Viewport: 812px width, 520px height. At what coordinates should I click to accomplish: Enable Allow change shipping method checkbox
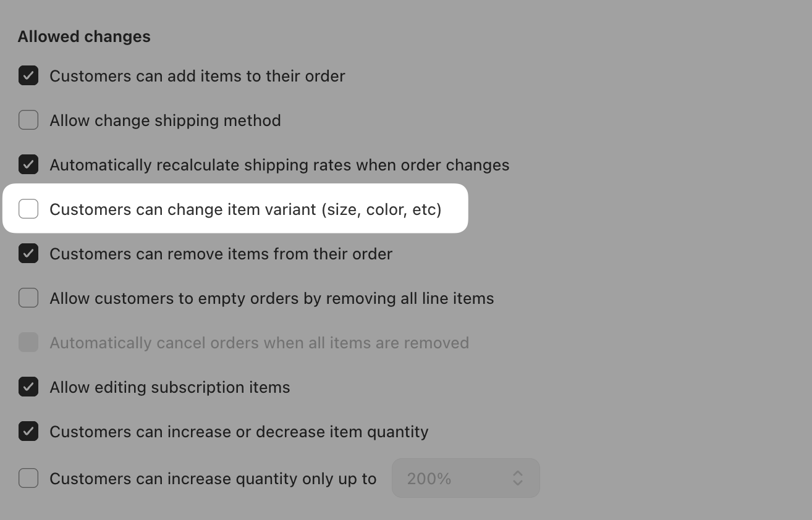click(x=28, y=120)
